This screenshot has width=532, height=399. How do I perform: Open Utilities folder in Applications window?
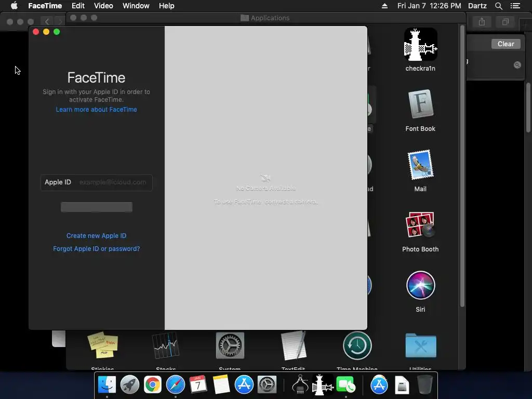(x=421, y=345)
